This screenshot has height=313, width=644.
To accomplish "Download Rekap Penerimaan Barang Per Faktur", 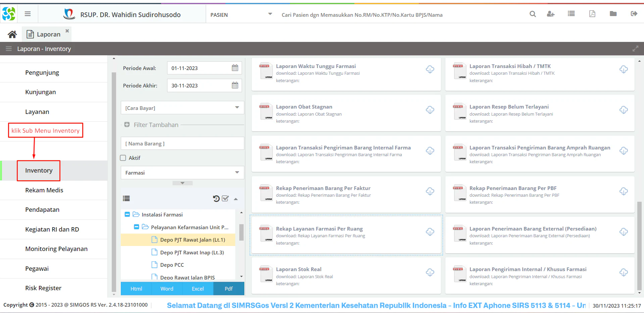I will (x=430, y=191).
